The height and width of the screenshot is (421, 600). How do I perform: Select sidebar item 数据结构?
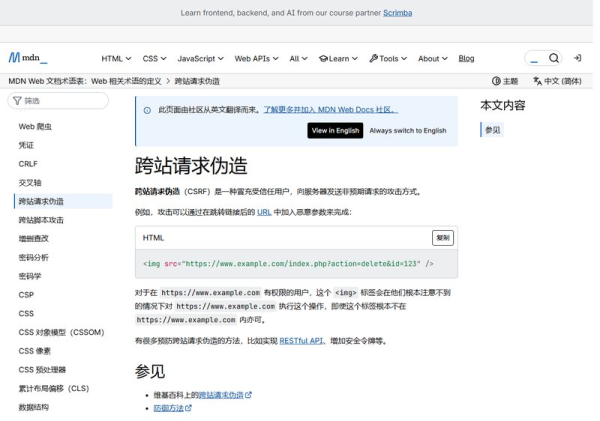(x=34, y=407)
